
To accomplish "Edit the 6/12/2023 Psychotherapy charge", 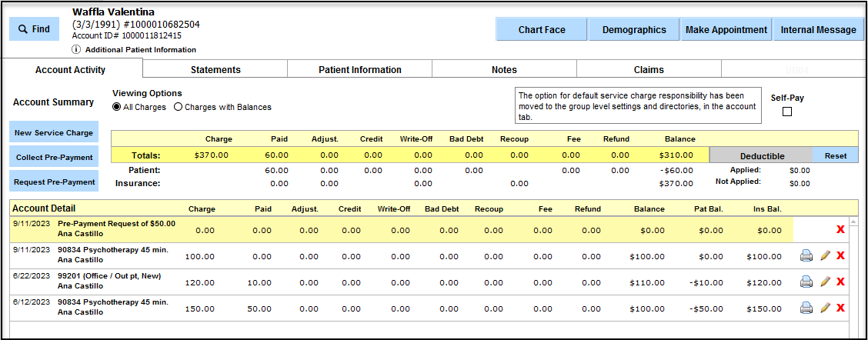I will 825,308.
